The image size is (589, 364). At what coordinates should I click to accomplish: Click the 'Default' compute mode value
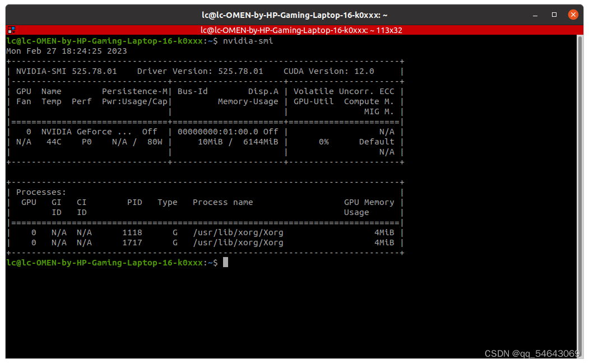click(x=377, y=142)
